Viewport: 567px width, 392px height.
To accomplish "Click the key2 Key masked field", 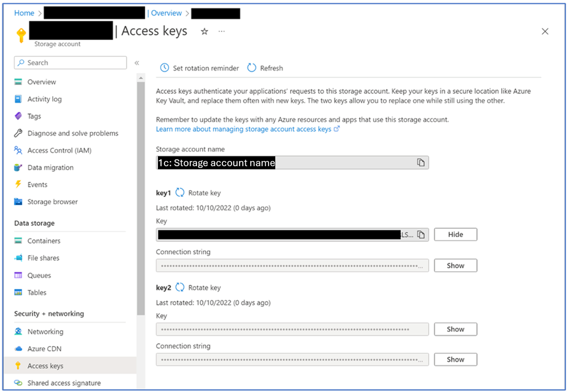I will [292, 329].
